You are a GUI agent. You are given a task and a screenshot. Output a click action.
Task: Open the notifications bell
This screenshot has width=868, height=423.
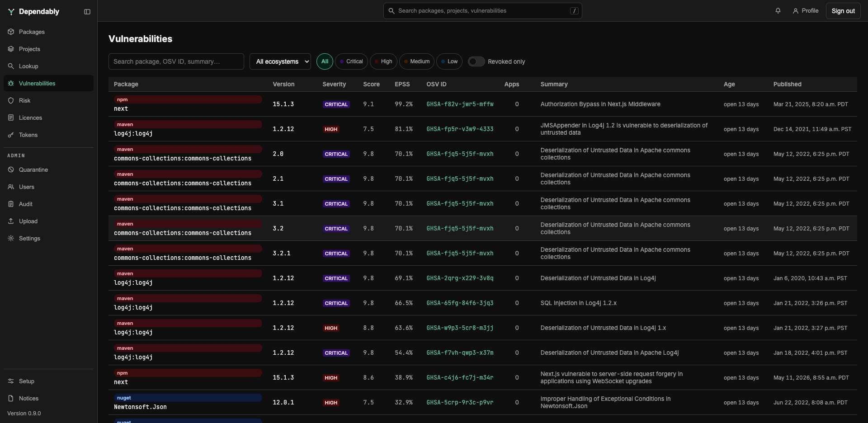(x=778, y=11)
